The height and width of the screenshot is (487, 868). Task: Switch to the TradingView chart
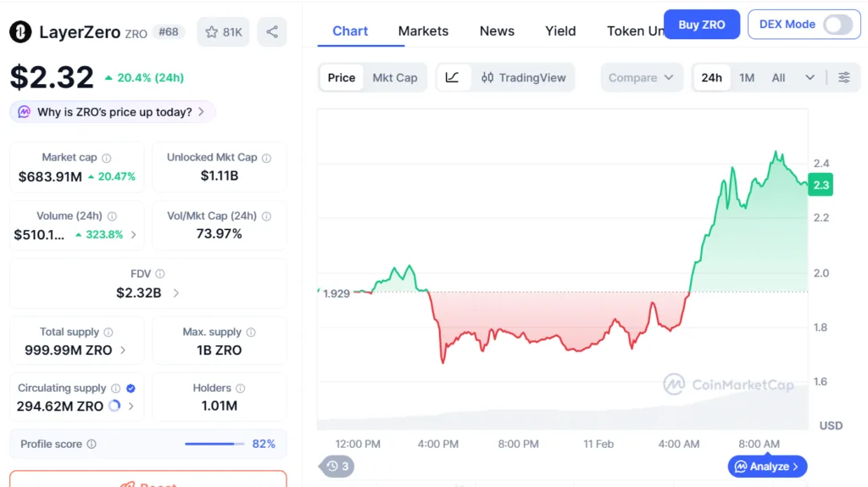click(523, 77)
